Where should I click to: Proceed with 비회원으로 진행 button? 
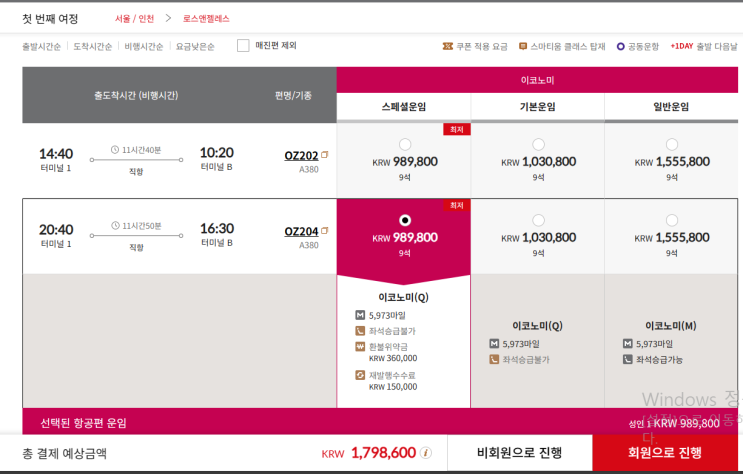click(x=520, y=453)
